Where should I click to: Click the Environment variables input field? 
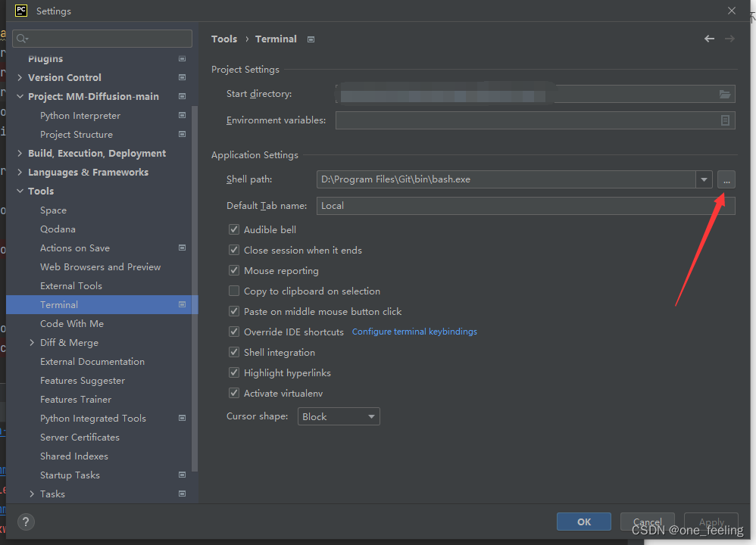[535, 120]
